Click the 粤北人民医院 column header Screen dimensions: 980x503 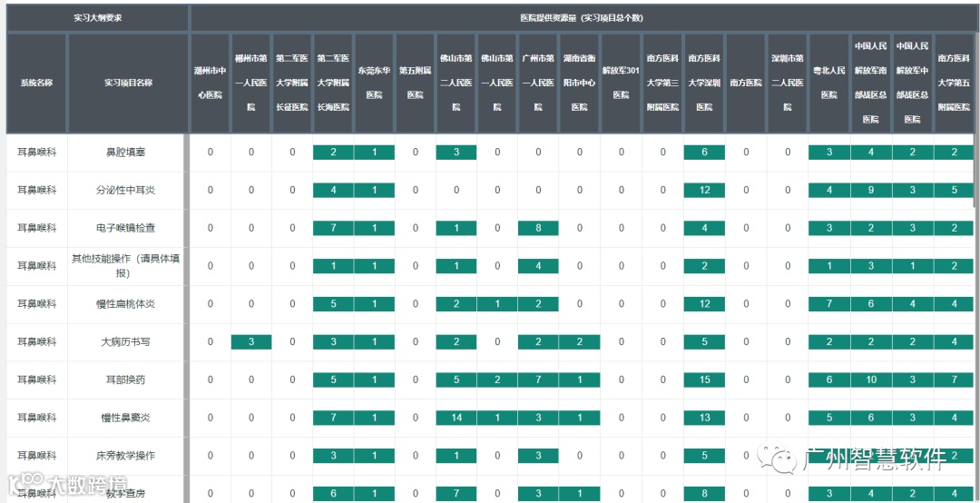(829, 83)
